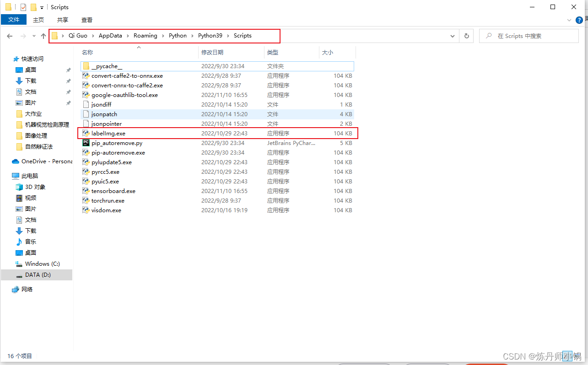Viewport: 588px width, 365px height.
Task: Expand the Python breadcrumb chevron
Action: [x=192, y=35]
